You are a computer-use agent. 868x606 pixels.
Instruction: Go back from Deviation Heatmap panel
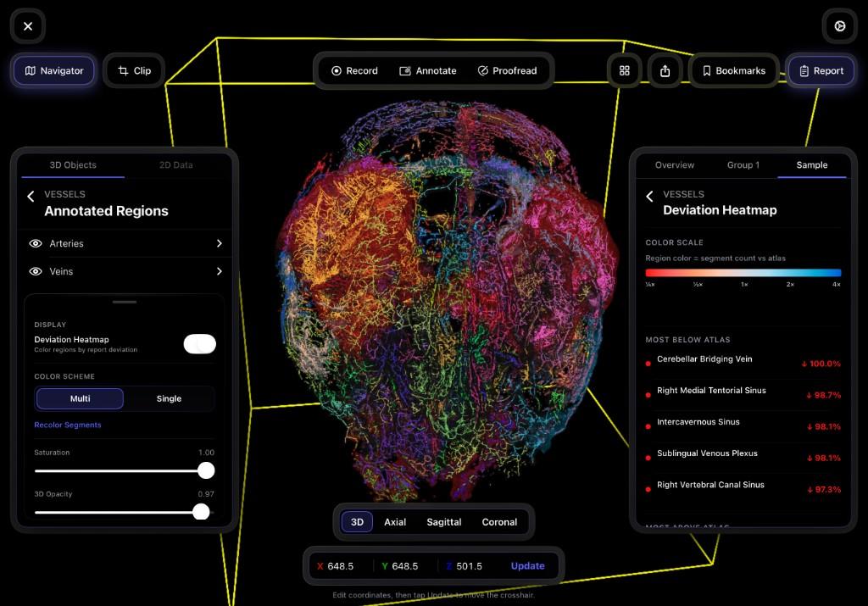tap(650, 196)
